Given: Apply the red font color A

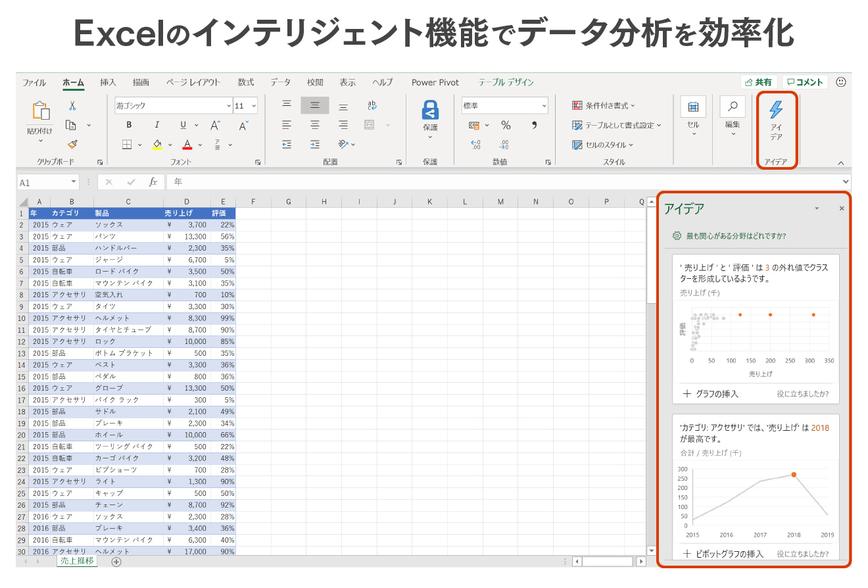Looking at the screenshot, I should tap(187, 145).
